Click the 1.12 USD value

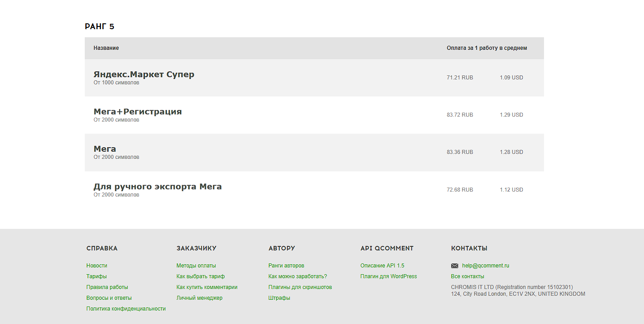[x=511, y=190]
